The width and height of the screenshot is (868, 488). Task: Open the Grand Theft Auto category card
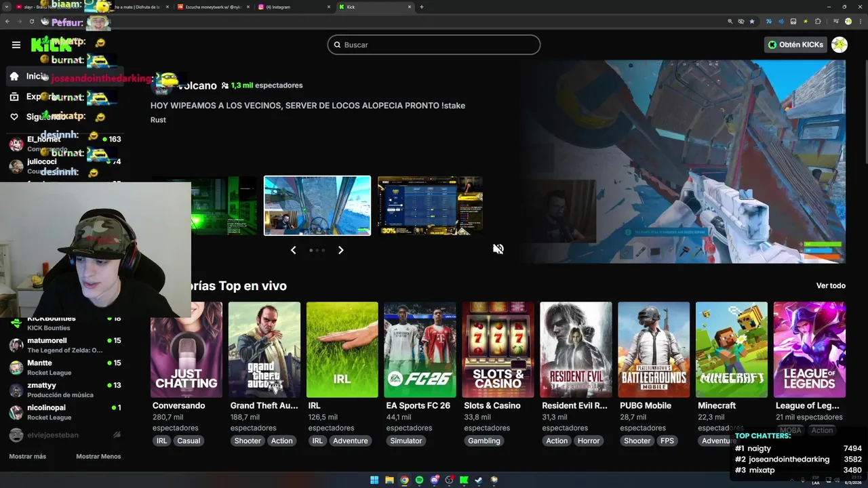(264, 350)
